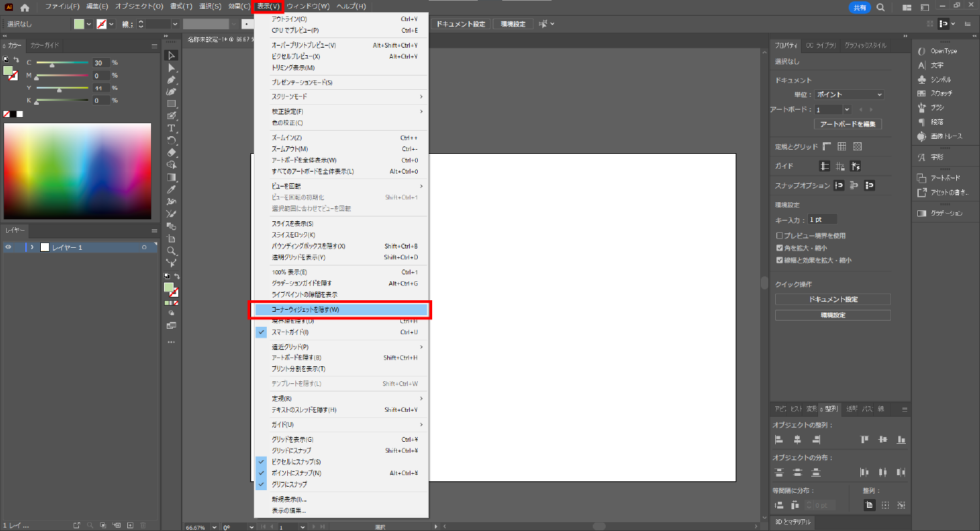This screenshot has height=531, width=980.
Task: Show the grid icon in 定規とグリッド
Action: point(842,146)
